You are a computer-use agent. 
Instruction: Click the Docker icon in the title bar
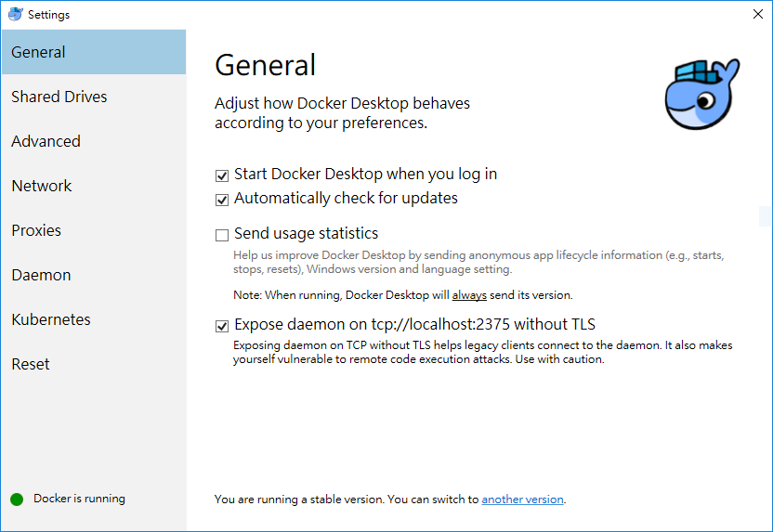click(x=15, y=14)
